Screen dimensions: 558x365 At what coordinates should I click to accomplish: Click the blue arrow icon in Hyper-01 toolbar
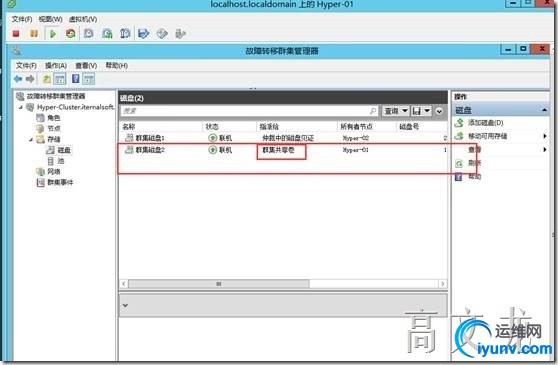click(143, 33)
